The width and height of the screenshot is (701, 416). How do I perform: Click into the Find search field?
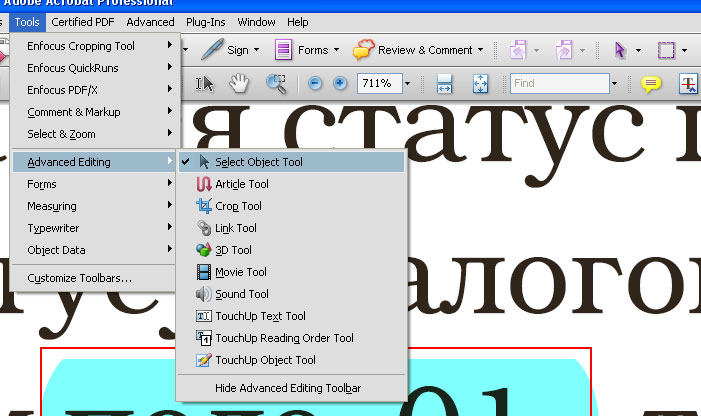(560, 83)
